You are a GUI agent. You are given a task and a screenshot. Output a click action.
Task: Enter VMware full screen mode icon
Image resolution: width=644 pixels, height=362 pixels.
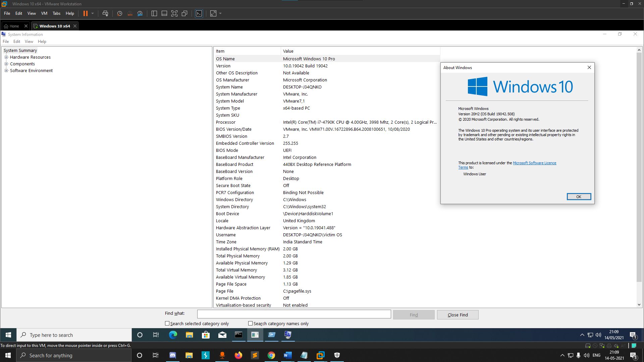coord(174,13)
